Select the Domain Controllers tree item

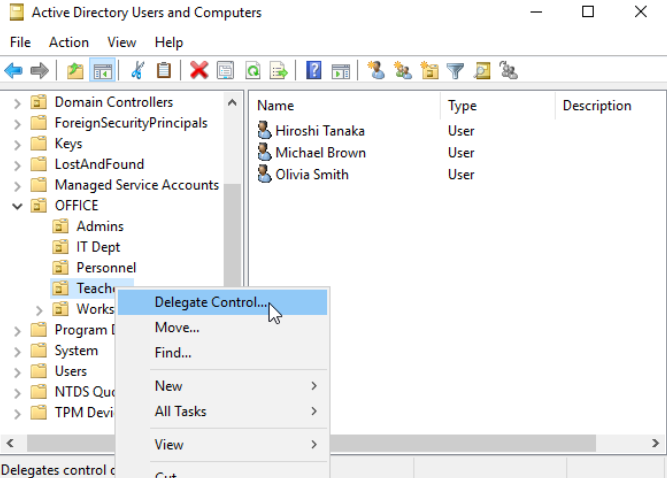[114, 102]
